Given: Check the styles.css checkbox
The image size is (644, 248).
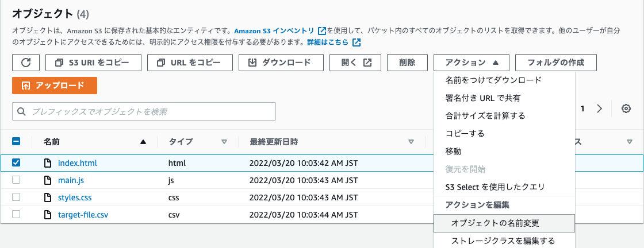Looking at the screenshot, I should pyautogui.click(x=16, y=197).
